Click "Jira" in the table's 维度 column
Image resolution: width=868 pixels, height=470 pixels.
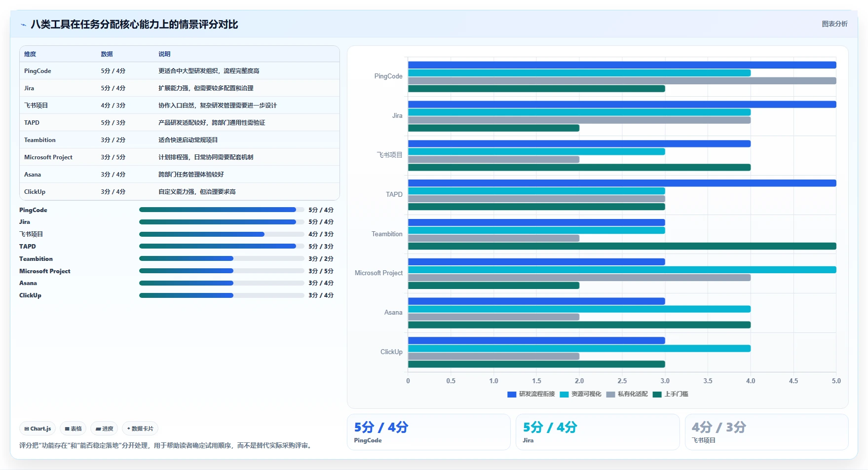29,88
